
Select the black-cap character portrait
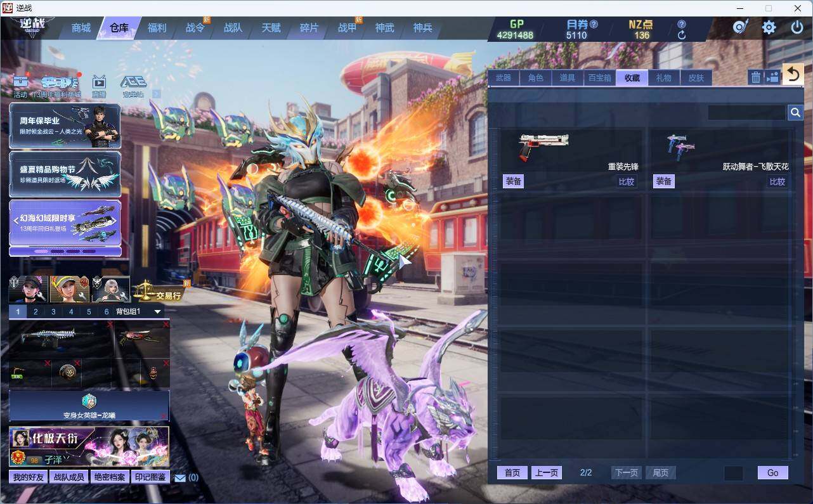29,289
